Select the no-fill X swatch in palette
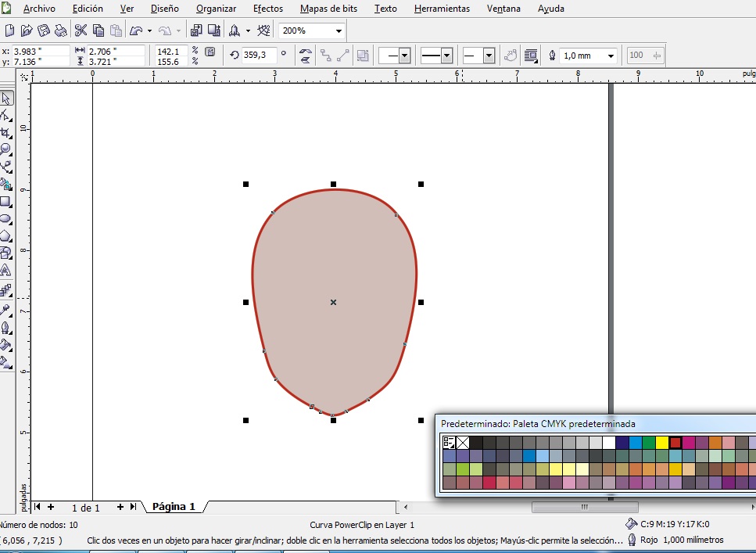Image resolution: width=756 pixels, height=553 pixels. 463,443
